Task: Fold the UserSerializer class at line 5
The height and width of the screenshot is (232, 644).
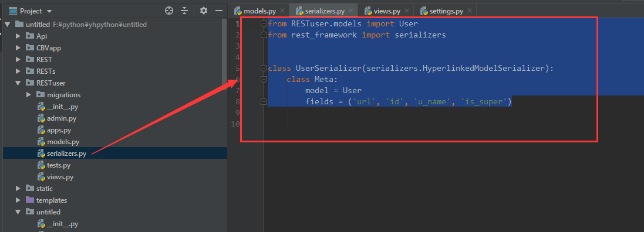Action: [x=264, y=68]
